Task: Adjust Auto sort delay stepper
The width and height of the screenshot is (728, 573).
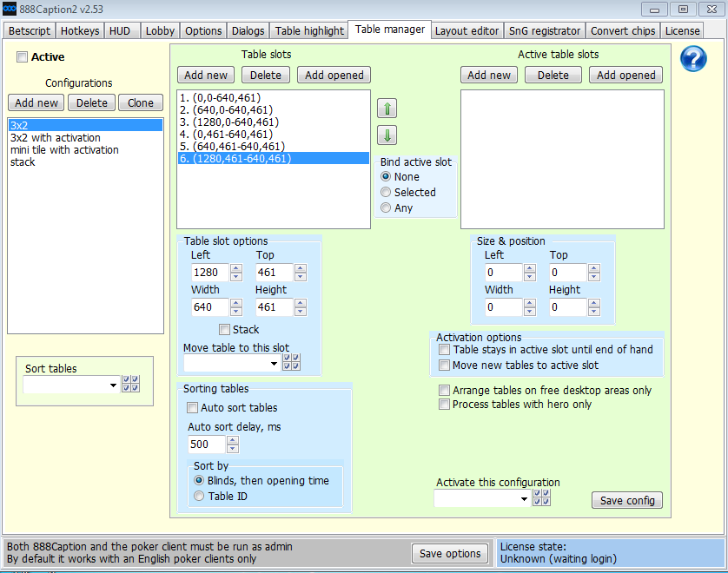Action: [233, 445]
